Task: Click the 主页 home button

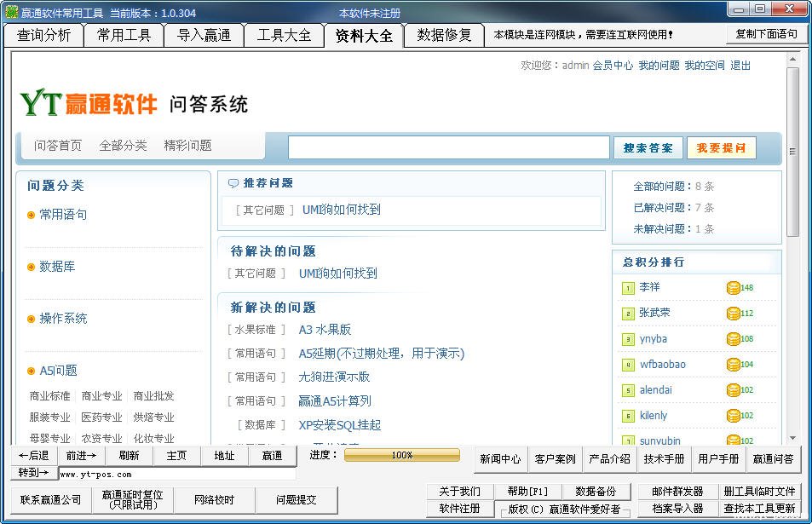Action: [x=176, y=456]
